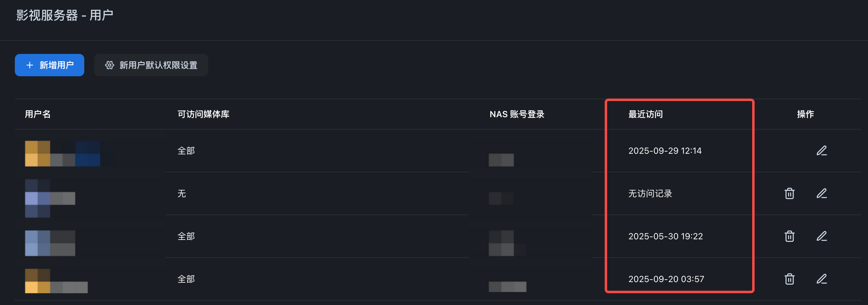Edit the user last accessed 2025-09-29 12:14
The width and height of the screenshot is (868, 305).
click(822, 151)
